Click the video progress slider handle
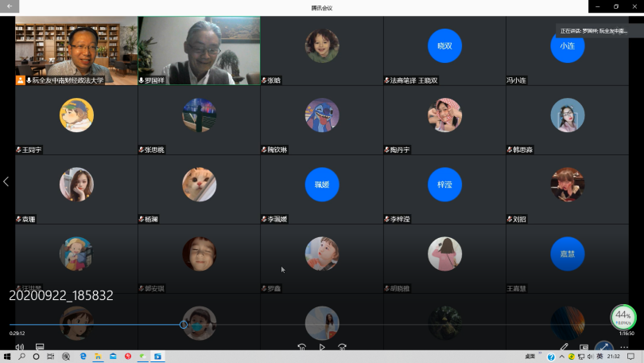The image size is (644, 363). [x=184, y=325]
